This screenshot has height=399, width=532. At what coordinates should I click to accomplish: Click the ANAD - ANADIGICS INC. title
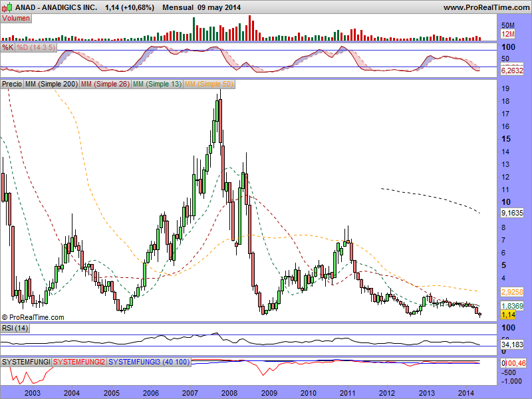[50, 7]
